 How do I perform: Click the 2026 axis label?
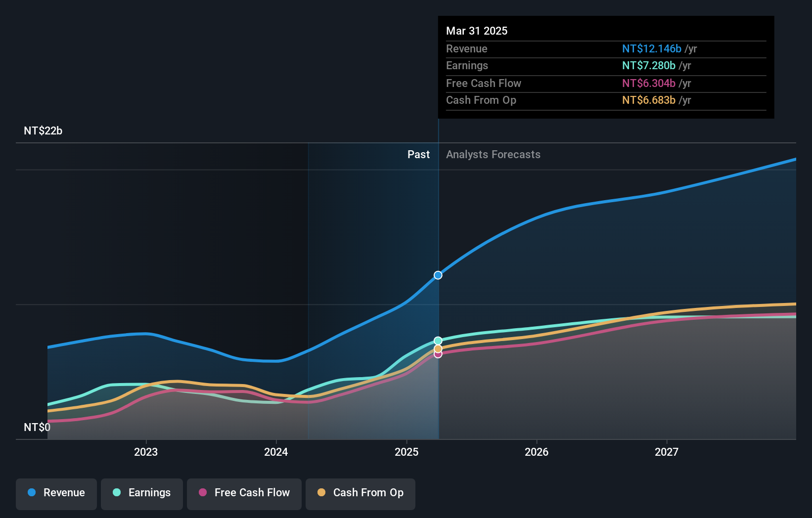[537, 452]
